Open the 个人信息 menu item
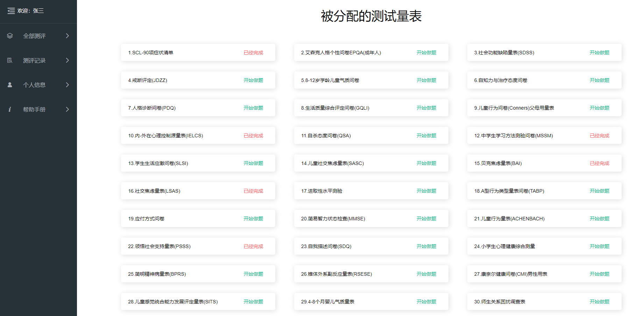This screenshot has width=644, height=316. click(x=38, y=85)
